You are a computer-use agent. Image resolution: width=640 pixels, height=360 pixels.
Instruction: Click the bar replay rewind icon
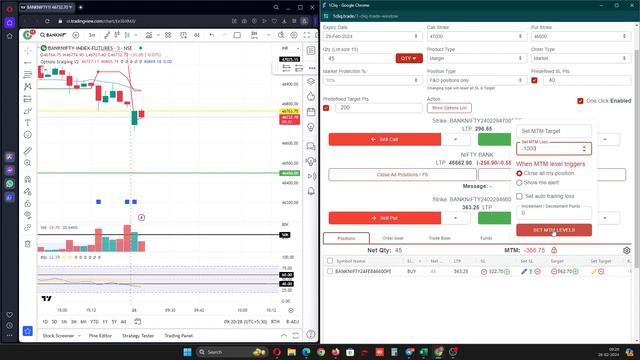197,35
